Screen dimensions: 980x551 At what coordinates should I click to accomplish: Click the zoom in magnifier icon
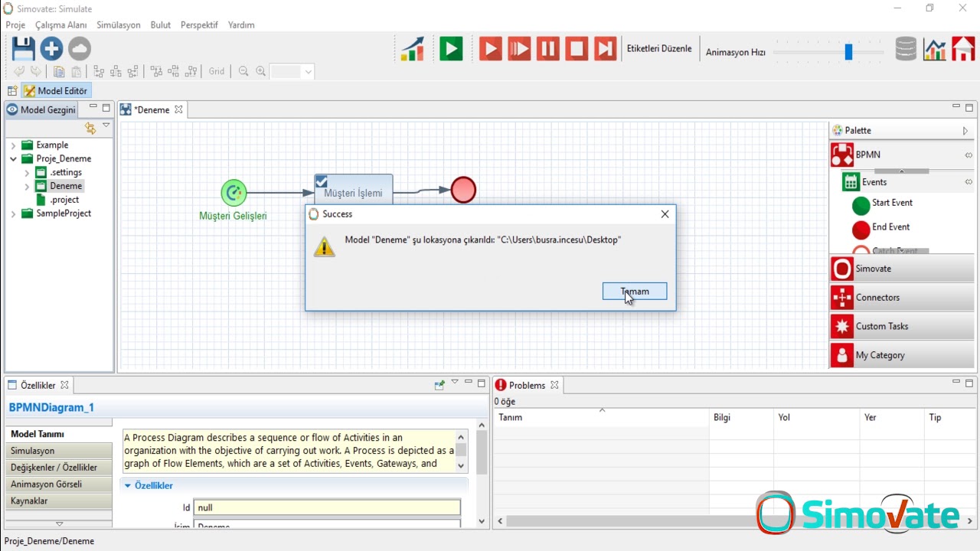(x=261, y=71)
